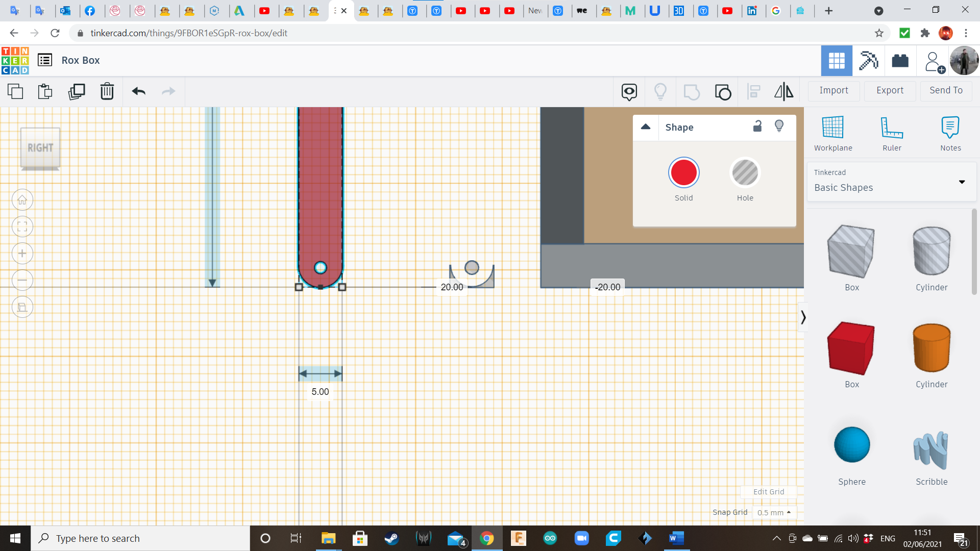Click the Home view icon
Screen dimensions: 980x551
pos(22,200)
